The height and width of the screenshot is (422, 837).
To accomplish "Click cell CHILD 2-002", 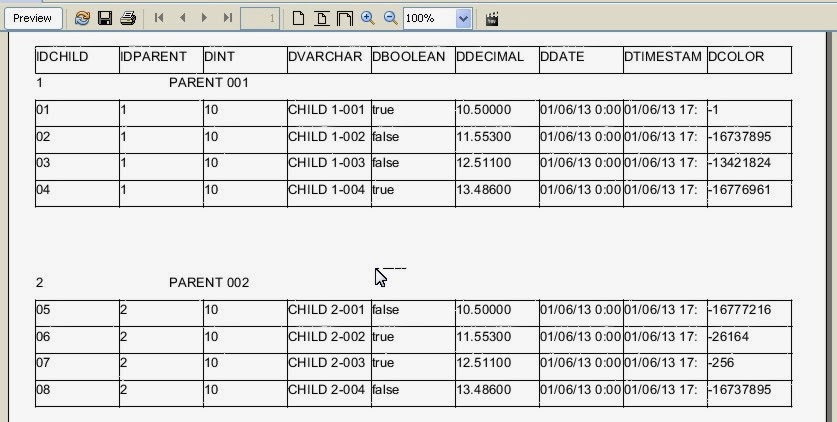I will pos(329,340).
